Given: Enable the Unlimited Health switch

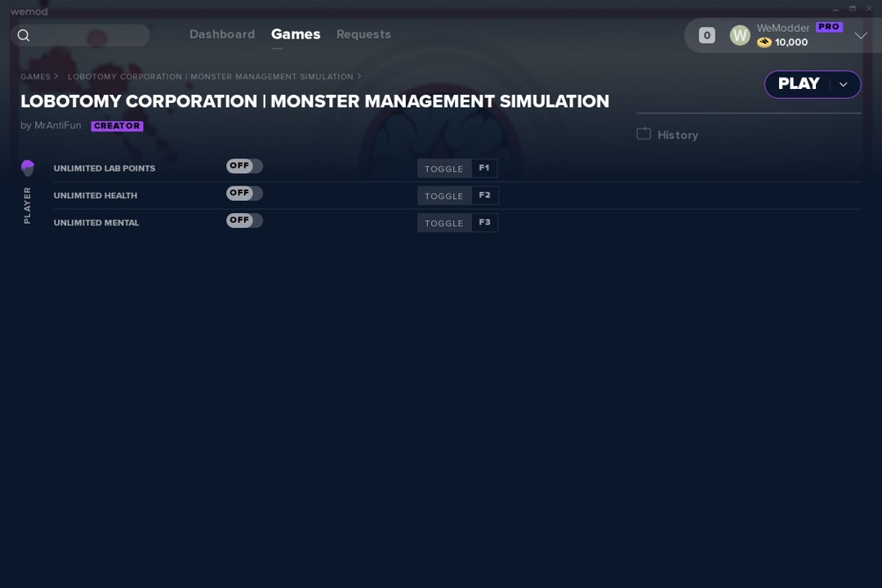Looking at the screenshot, I should pos(244,193).
